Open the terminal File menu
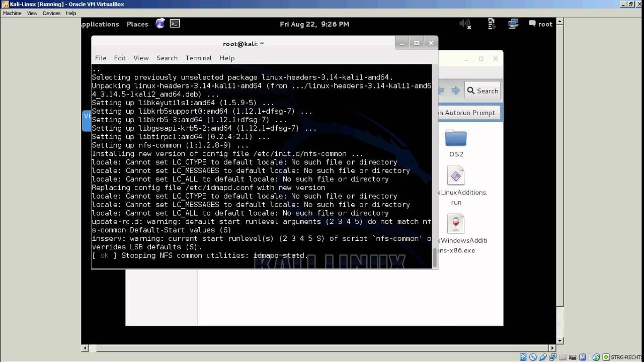The image size is (644, 362). tap(101, 58)
